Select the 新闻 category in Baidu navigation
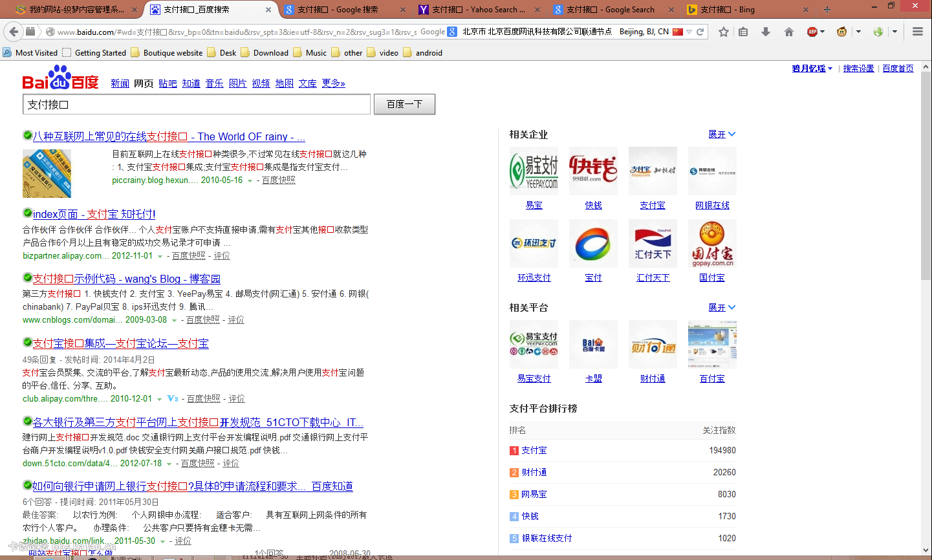932x560 pixels. [120, 83]
